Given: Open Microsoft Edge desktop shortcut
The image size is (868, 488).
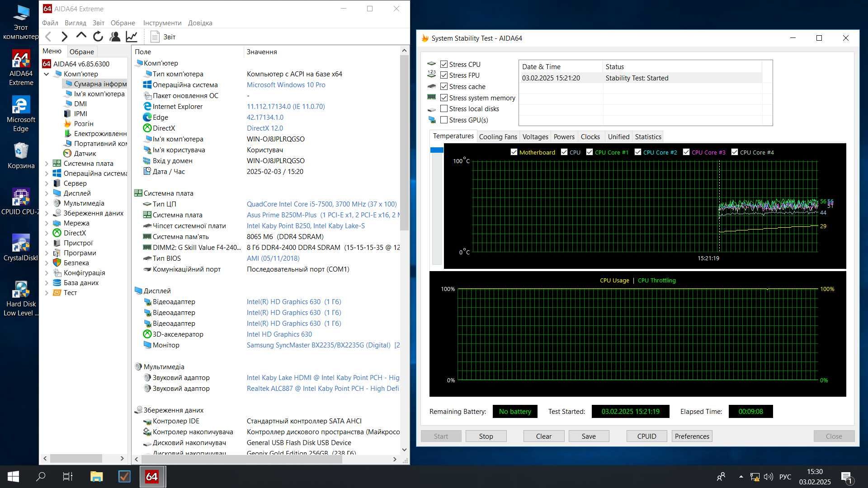Looking at the screenshot, I should (21, 114).
